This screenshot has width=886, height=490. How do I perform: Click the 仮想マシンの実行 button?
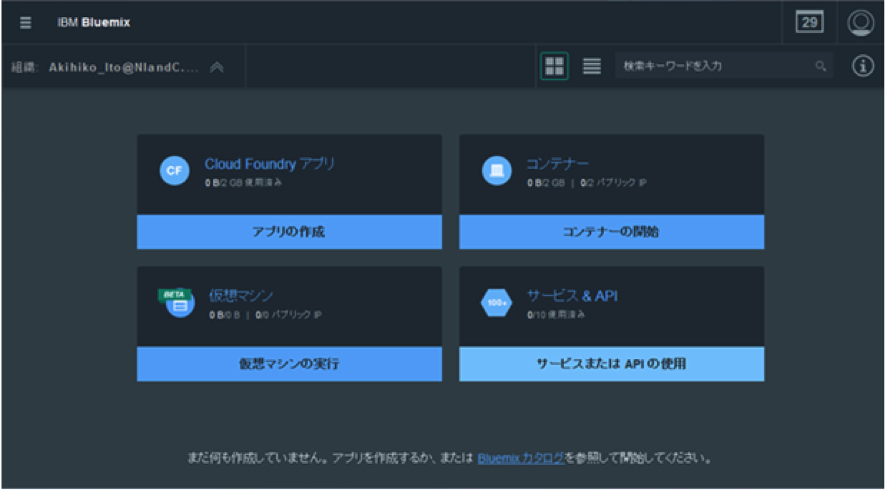tap(289, 364)
